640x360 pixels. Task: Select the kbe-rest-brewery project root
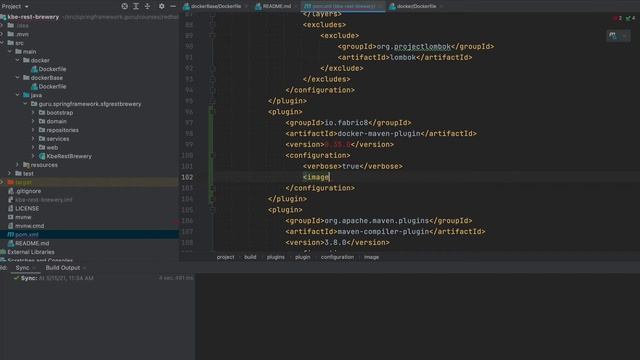coord(33,17)
